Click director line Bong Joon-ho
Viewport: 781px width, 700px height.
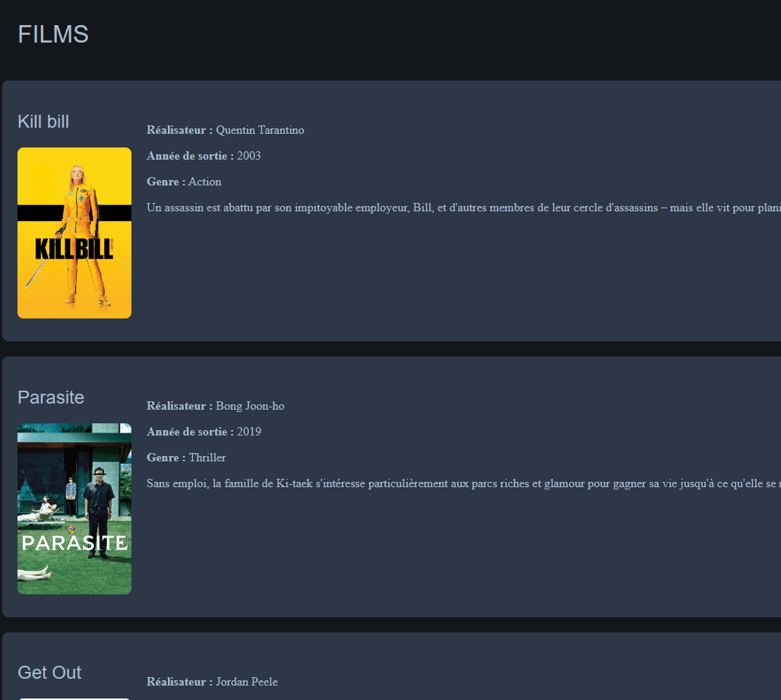pyautogui.click(x=216, y=406)
